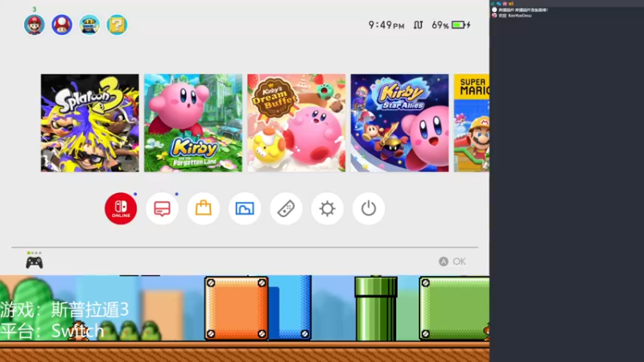Image resolution: width=644 pixels, height=362 pixels.
Task: Select the blue hat character user icon
Action: (x=89, y=25)
